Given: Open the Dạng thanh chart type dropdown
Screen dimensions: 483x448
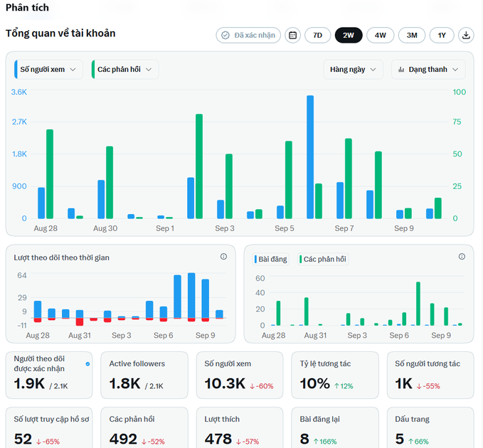Looking at the screenshot, I should click(x=428, y=70).
